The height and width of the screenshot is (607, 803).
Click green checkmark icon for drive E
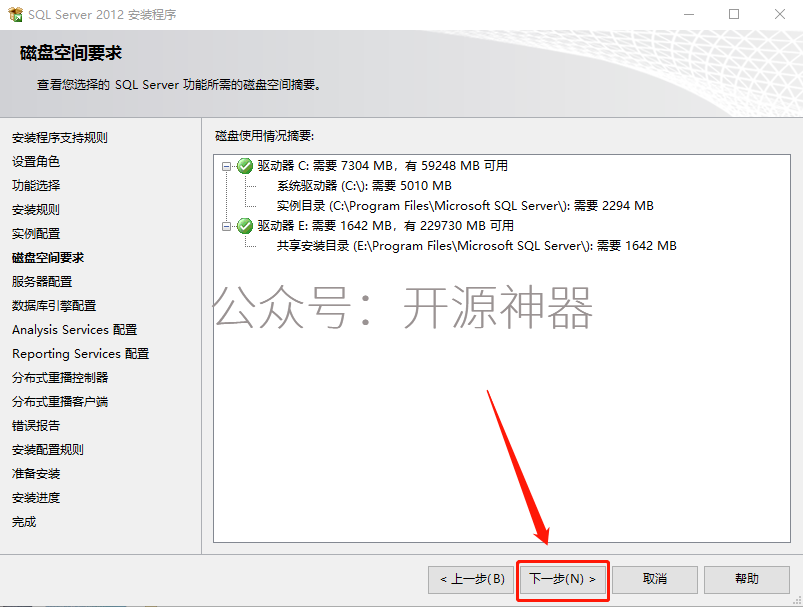[245, 226]
